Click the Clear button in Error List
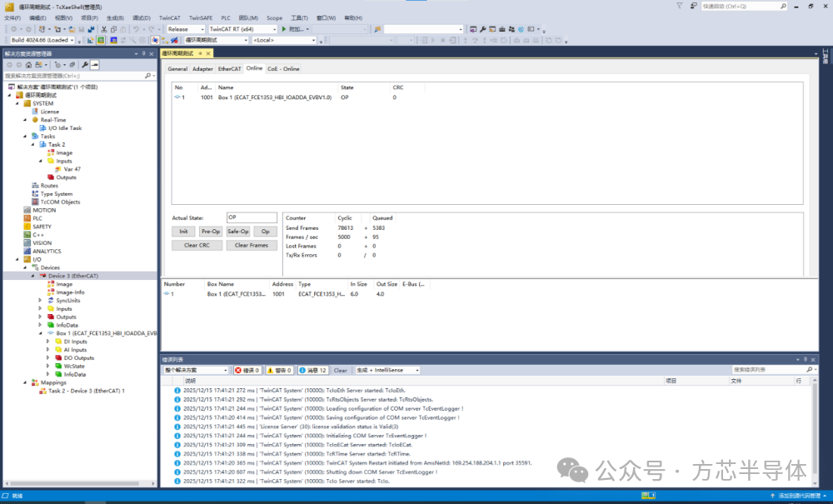Image resolution: width=833 pixels, height=504 pixels. [341, 370]
